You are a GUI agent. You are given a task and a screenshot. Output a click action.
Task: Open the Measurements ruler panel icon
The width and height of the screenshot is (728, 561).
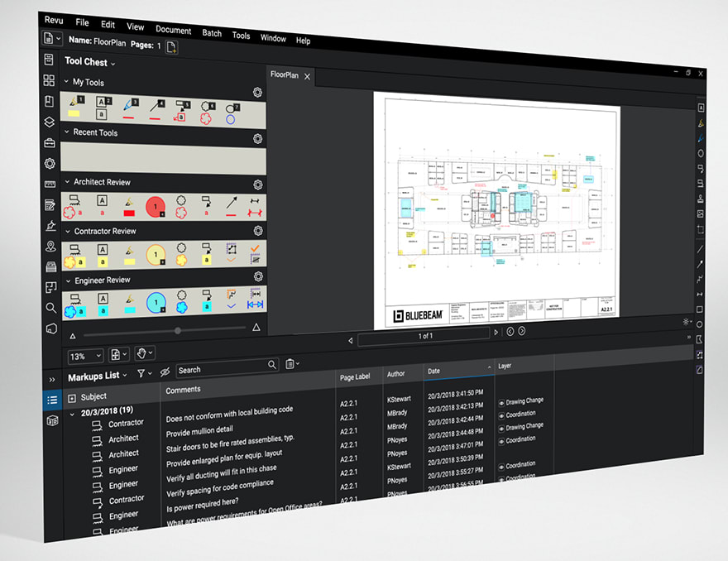(50, 185)
